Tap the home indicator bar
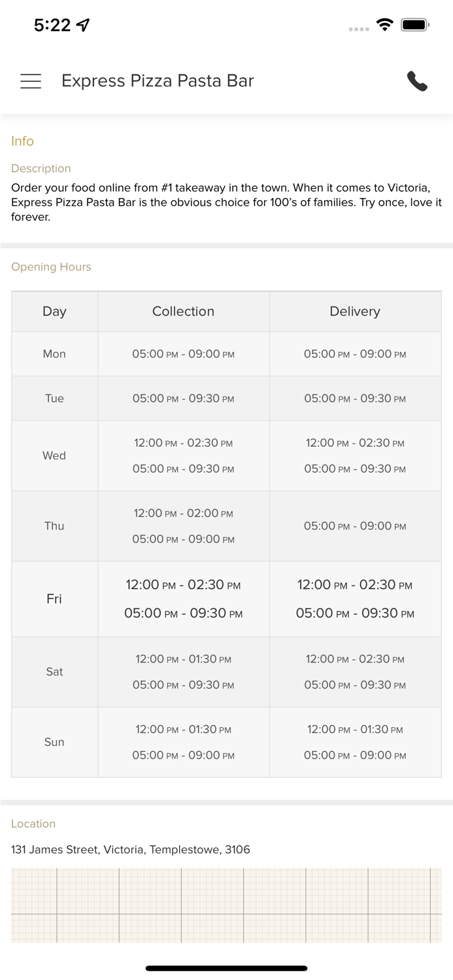Screen dimensions: 453x980 [226, 968]
